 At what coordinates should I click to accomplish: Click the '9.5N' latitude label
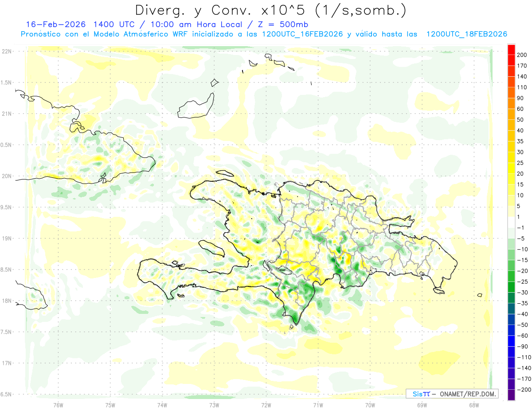[6, 207]
